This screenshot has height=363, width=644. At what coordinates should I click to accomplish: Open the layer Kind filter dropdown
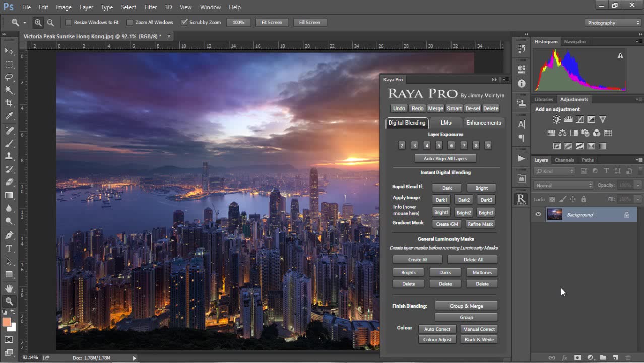(554, 171)
